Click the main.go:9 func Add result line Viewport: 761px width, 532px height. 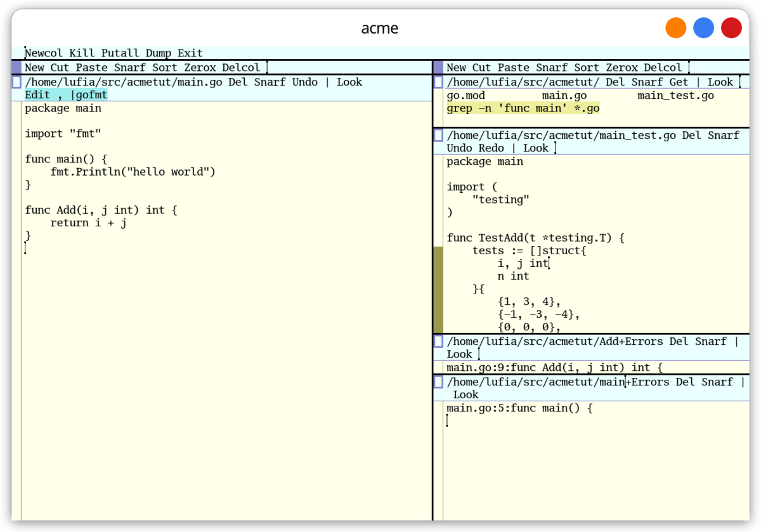555,367
